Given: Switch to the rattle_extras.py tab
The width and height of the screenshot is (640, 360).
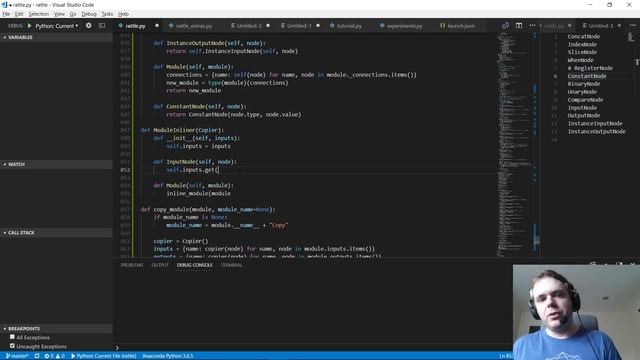Looking at the screenshot, I should click(x=193, y=26).
